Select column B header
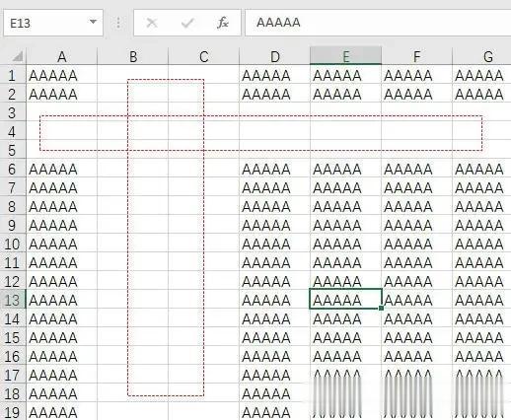 (133, 56)
